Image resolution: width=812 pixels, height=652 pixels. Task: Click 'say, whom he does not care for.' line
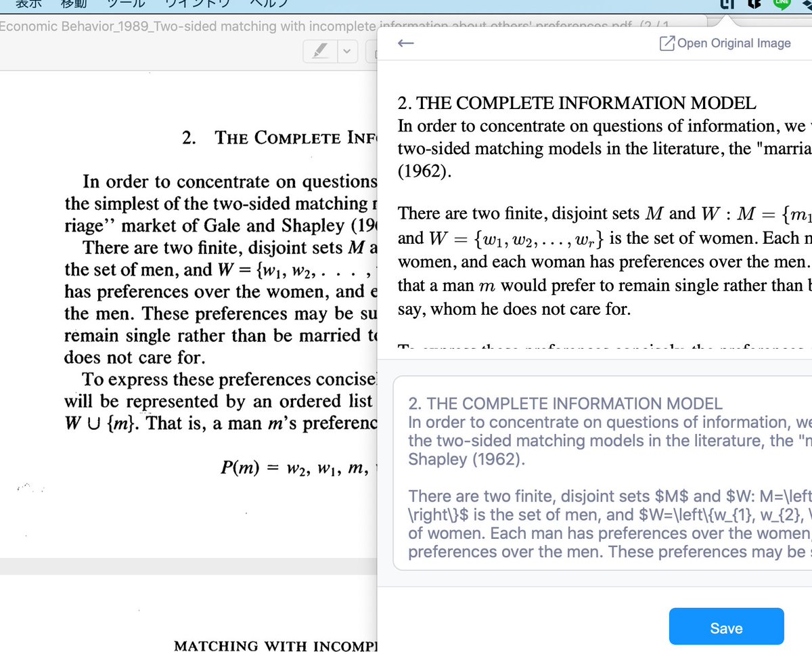(x=514, y=309)
